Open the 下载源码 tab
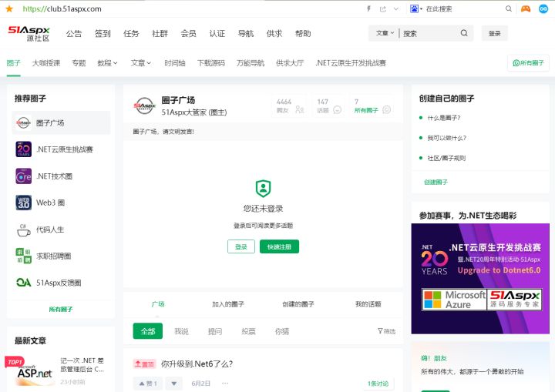Screen dimensions: 555x392 coord(211,63)
